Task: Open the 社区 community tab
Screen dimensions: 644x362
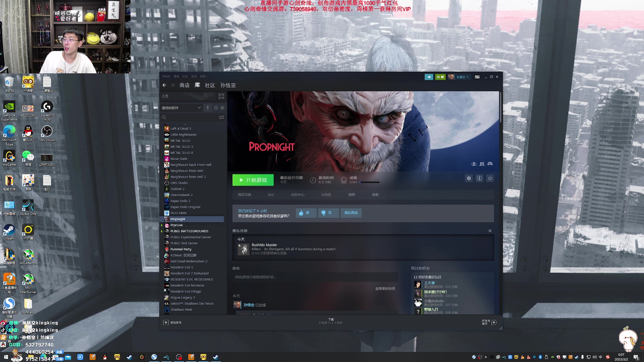Action: tap(210, 85)
